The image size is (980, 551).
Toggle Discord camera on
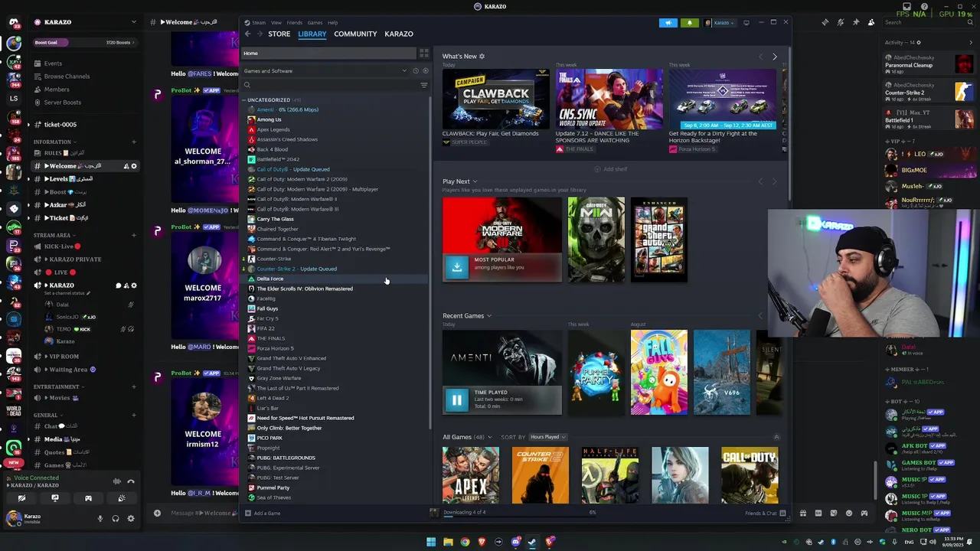click(21, 498)
